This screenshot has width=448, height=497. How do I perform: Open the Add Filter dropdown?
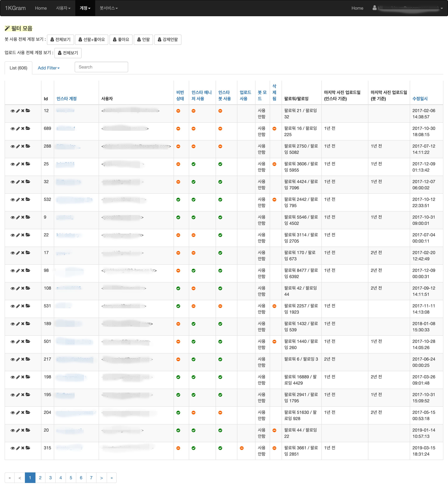49,68
